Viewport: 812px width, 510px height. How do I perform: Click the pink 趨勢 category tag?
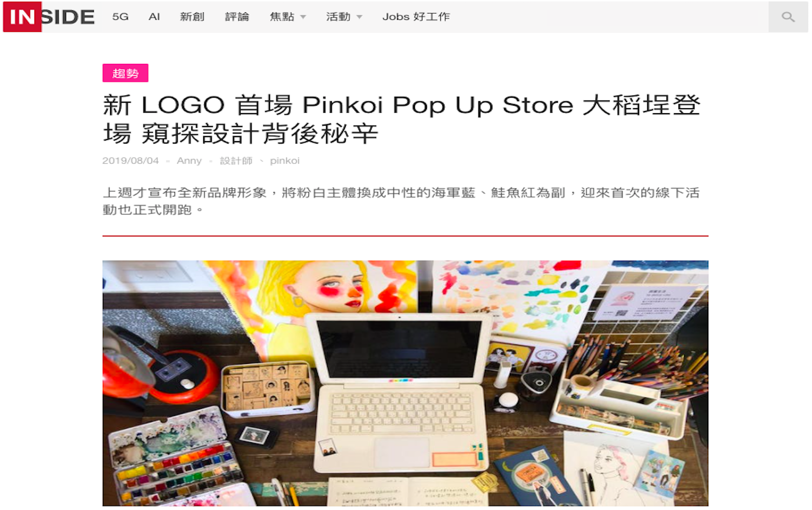tap(126, 73)
